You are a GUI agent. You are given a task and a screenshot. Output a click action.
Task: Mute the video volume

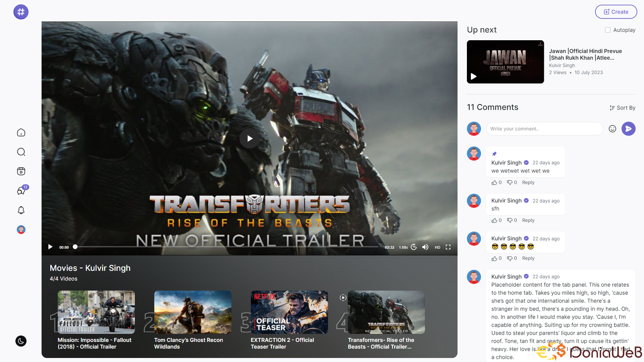click(x=425, y=247)
